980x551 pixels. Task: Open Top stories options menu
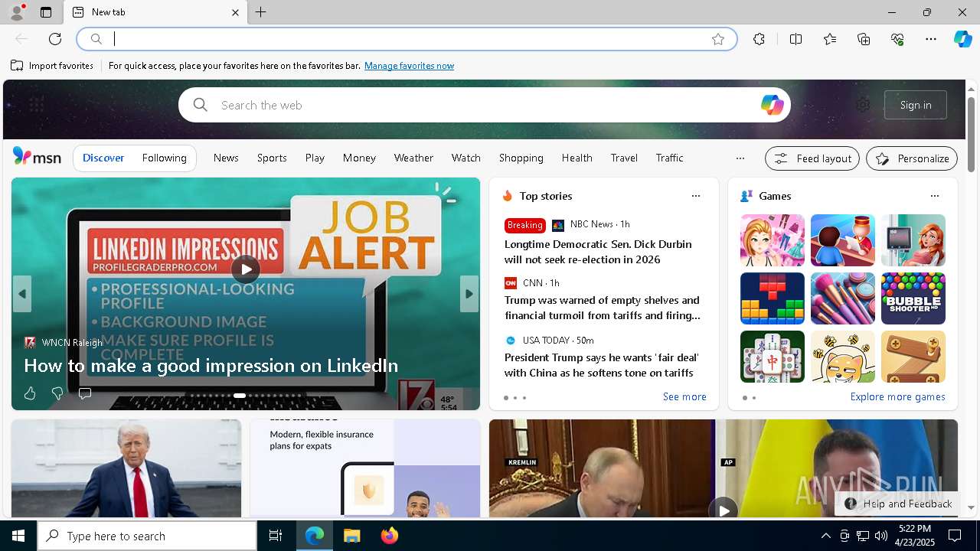[696, 196]
